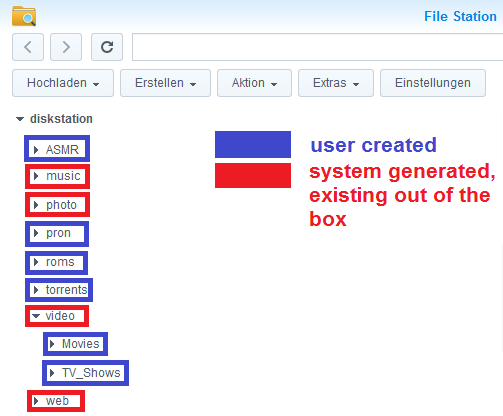Click in the path address field

[x=317, y=47]
